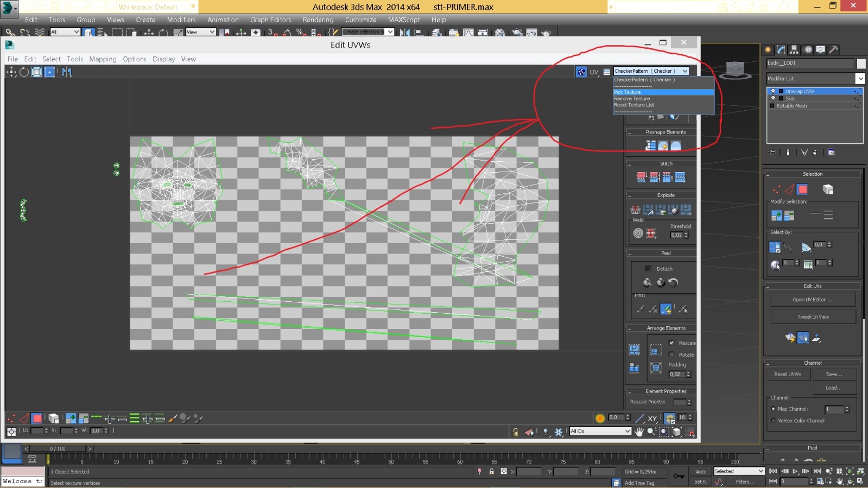Open the Modify tab in command panel
868x488 pixels.
pyautogui.click(x=781, y=49)
